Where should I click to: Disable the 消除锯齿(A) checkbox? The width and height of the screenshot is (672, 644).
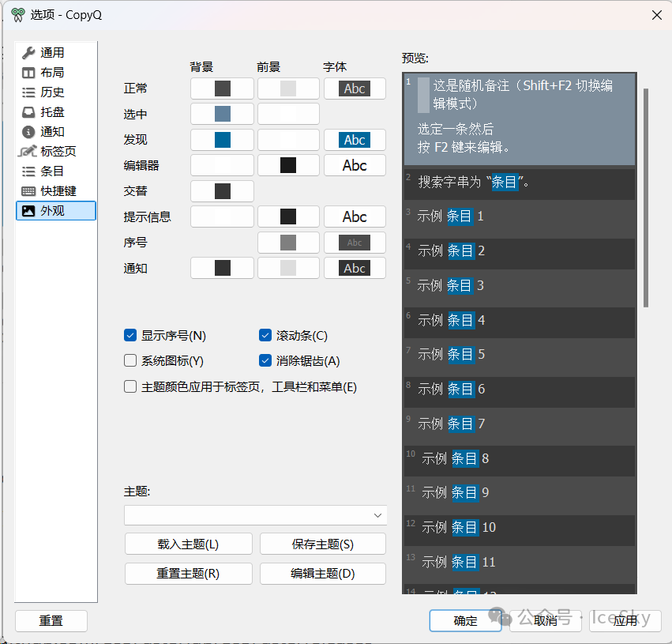266,361
